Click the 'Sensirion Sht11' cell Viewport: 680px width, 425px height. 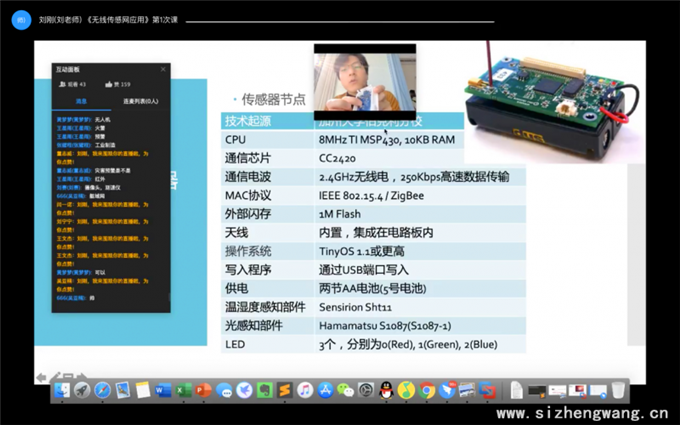[x=420, y=307]
